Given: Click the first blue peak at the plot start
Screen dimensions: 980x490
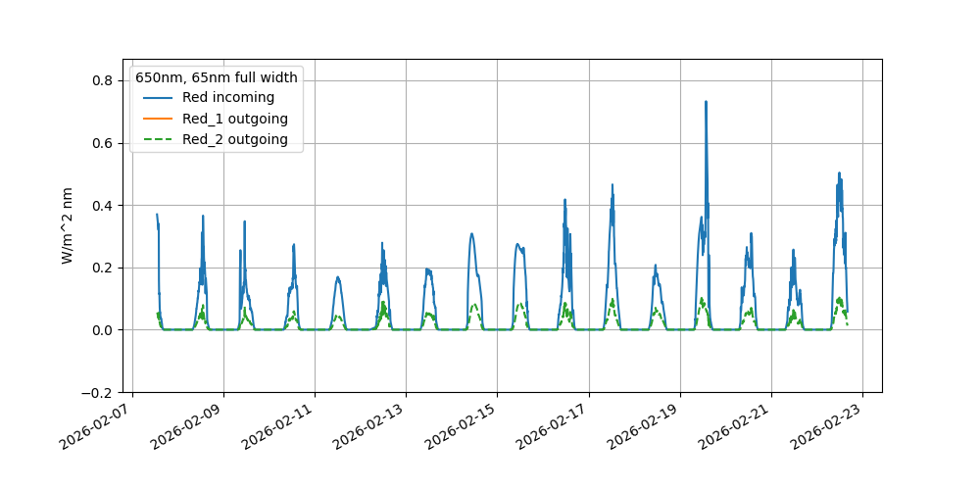Looking at the screenshot, I should click(x=157, y=216).
